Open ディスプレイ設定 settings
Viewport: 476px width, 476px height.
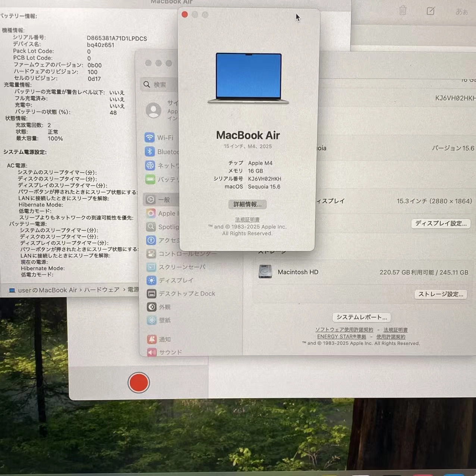point(441,223)
